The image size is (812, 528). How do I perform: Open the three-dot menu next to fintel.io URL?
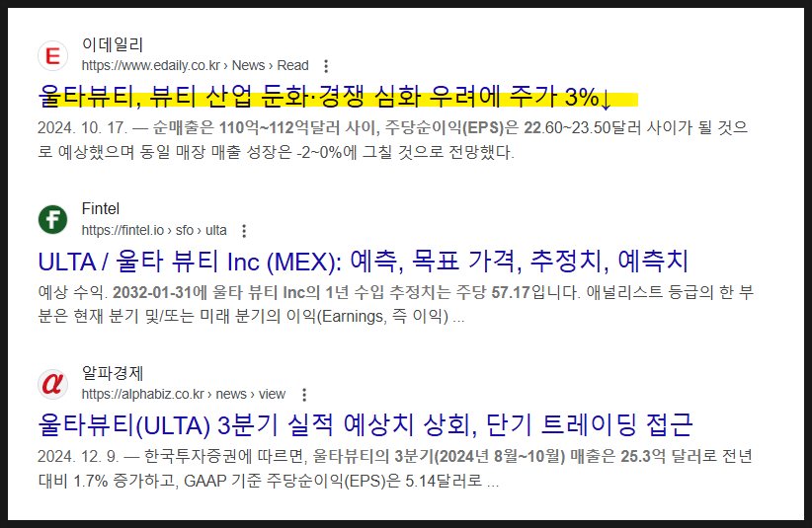(x=244, y=231)
